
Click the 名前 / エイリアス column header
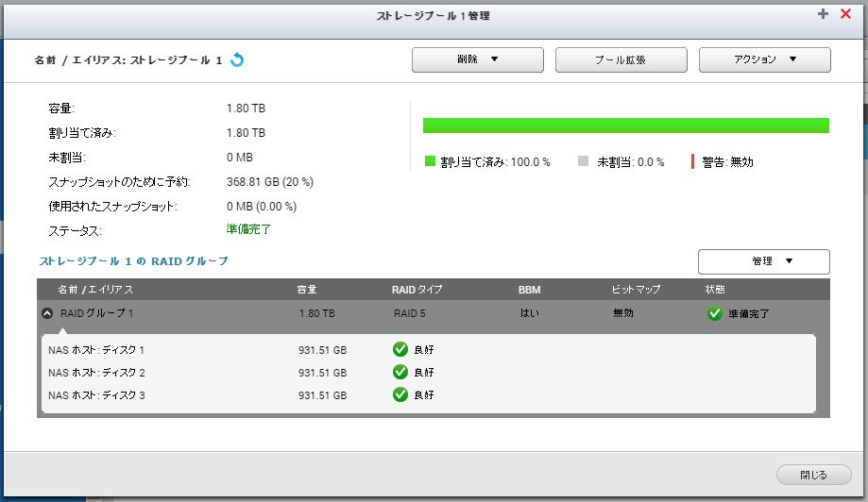point(95,290)
